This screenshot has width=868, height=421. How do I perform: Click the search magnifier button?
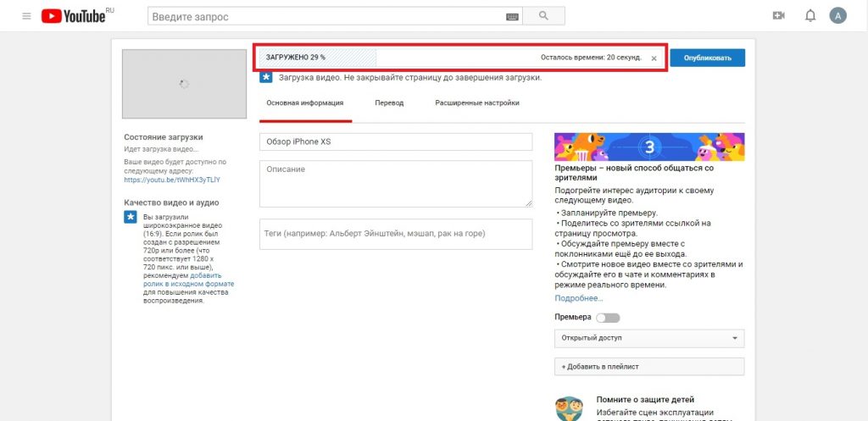(x=543, y=16)
